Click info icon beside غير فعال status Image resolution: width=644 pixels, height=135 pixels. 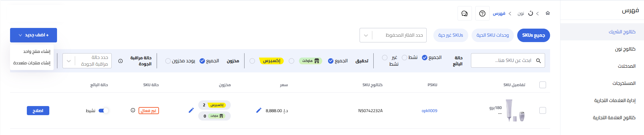[133, 110]
